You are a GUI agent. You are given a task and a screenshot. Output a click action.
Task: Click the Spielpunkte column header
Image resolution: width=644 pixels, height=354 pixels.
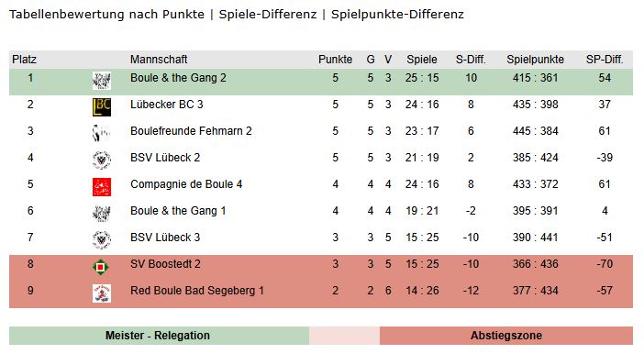coord(535,60)
